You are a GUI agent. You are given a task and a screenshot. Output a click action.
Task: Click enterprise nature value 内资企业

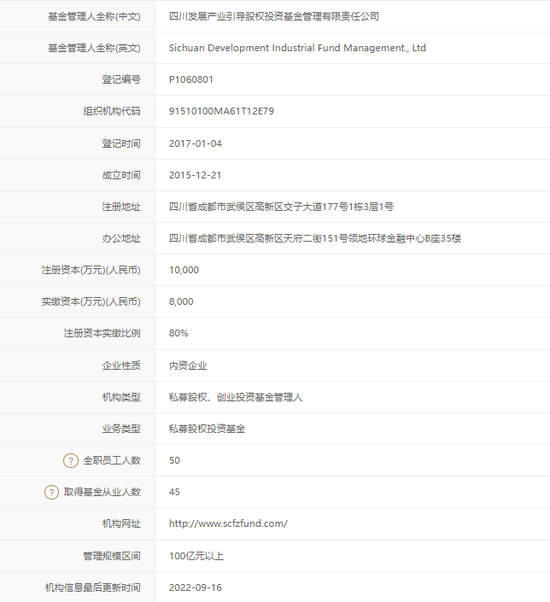point(188,366)
